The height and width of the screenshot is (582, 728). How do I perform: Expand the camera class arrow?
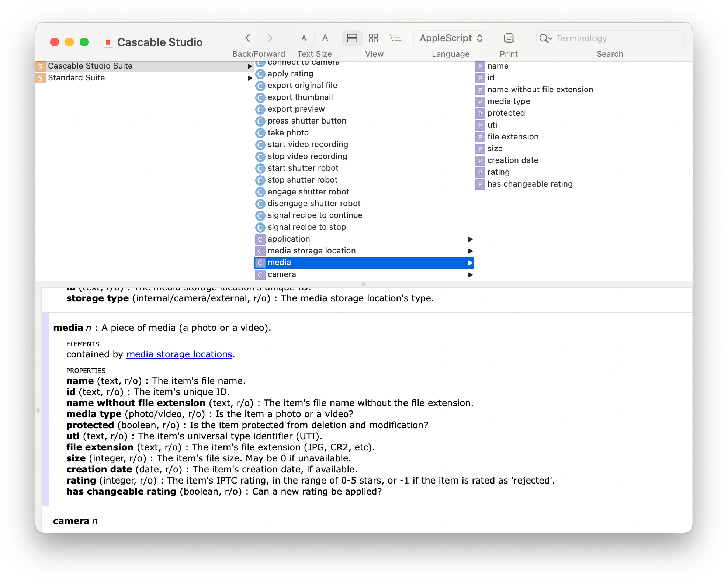point(470,275)
